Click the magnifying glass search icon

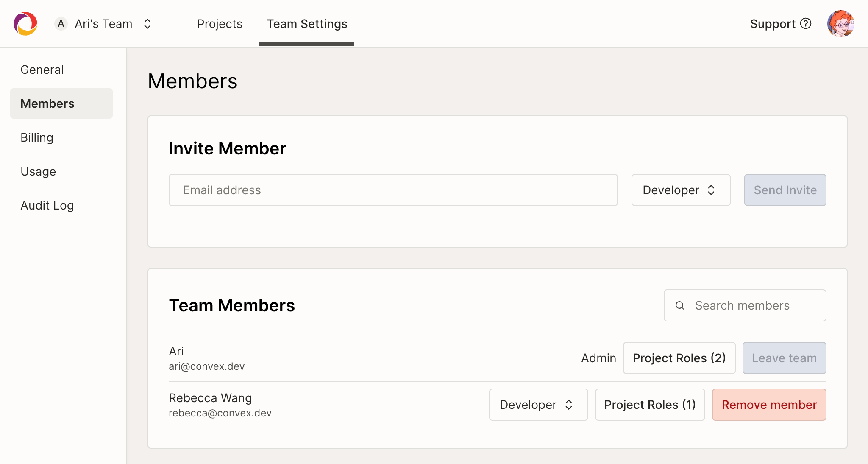(680, 305)
